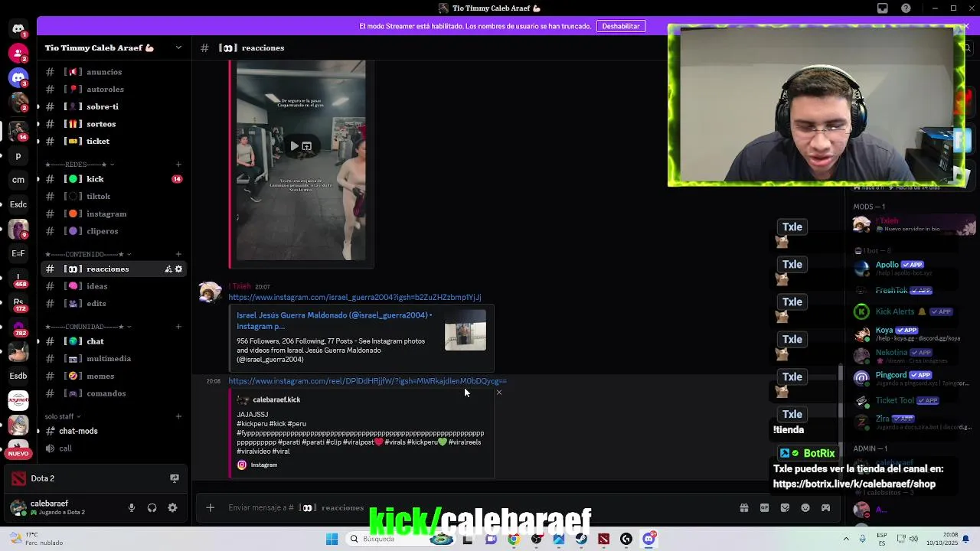Open Steam from the taskbar
Image resolution: width=980 pixels, height=551 pixels.
coord(581,539)
